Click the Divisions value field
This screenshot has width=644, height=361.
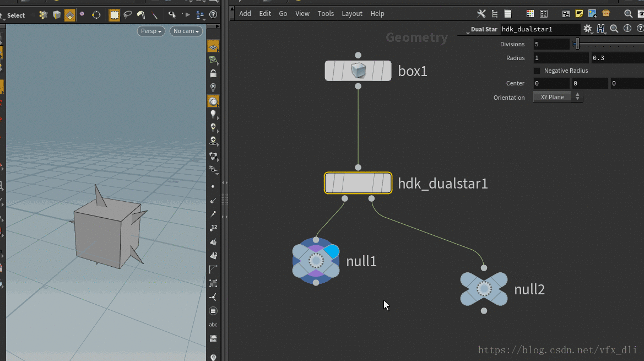(x=551, y=44)
